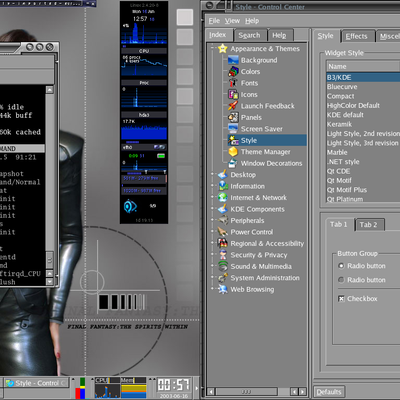Expand the Regional & Accessibility branch
The image size is (400, 400).
pos(212,243)
